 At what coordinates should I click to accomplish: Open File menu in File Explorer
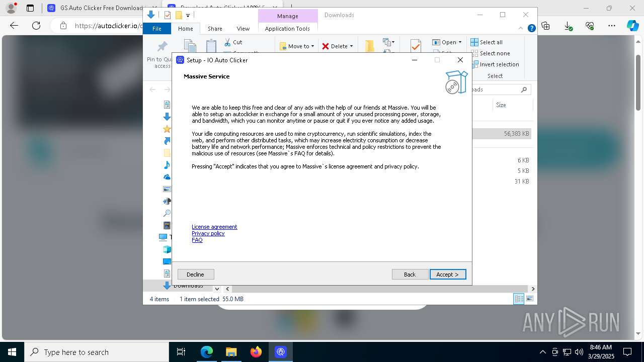(157, 29)
